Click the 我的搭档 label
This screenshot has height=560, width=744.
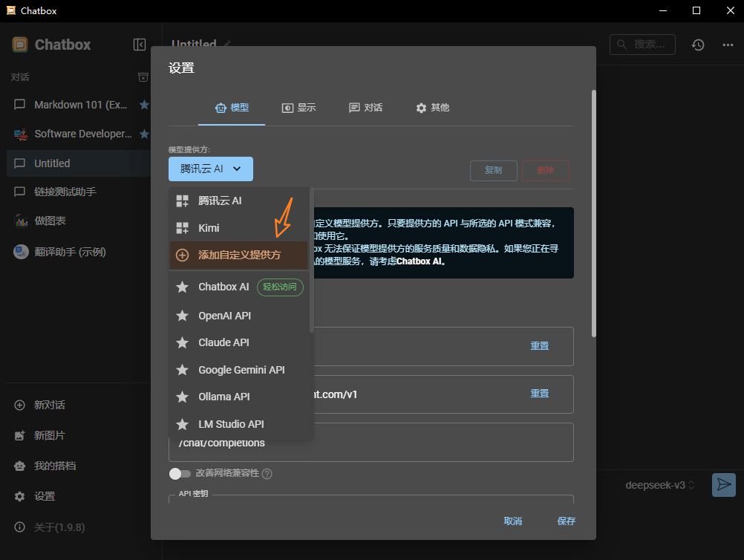coord(55,466)
